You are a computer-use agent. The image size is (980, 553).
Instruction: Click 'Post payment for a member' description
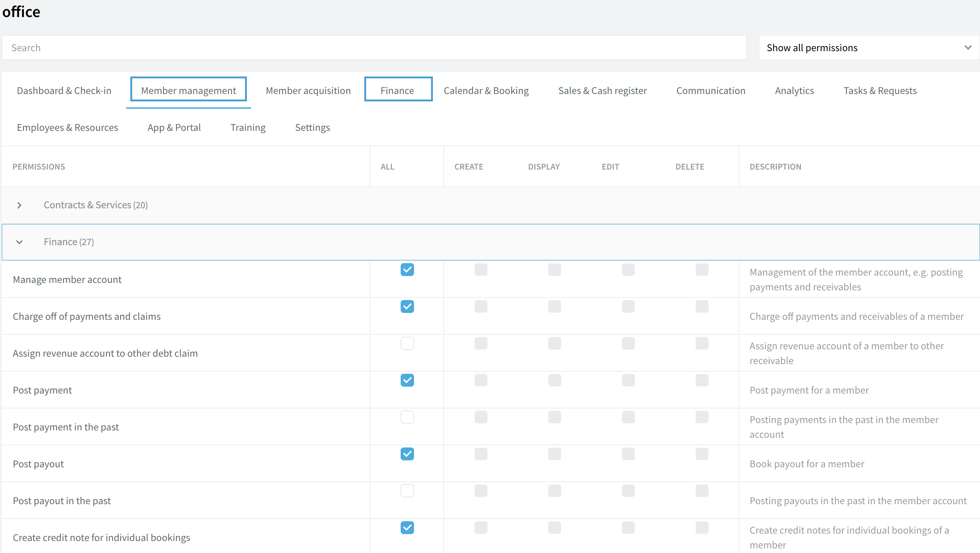[809, 390]
